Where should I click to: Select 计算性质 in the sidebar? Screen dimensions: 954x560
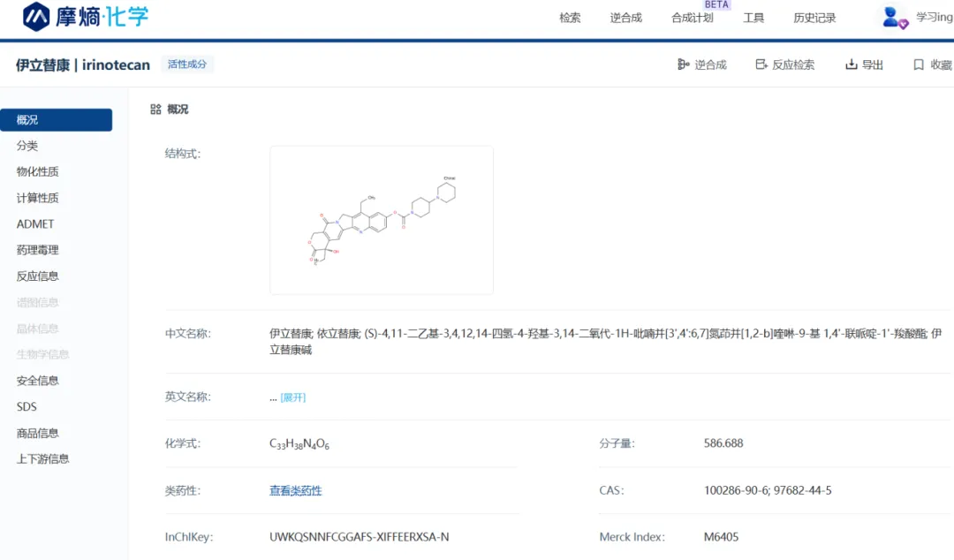tap(38, 198)
